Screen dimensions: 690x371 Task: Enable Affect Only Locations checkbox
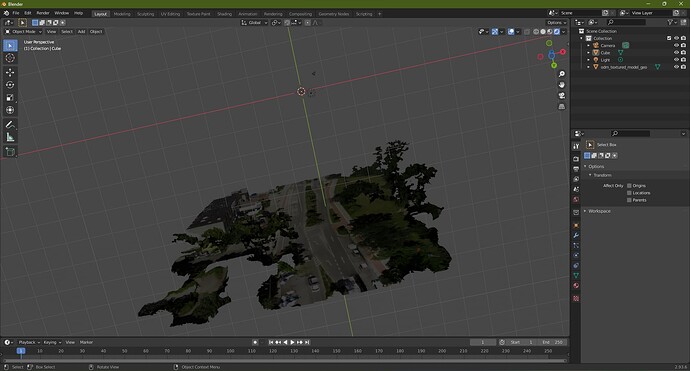[x=629, y=193]
